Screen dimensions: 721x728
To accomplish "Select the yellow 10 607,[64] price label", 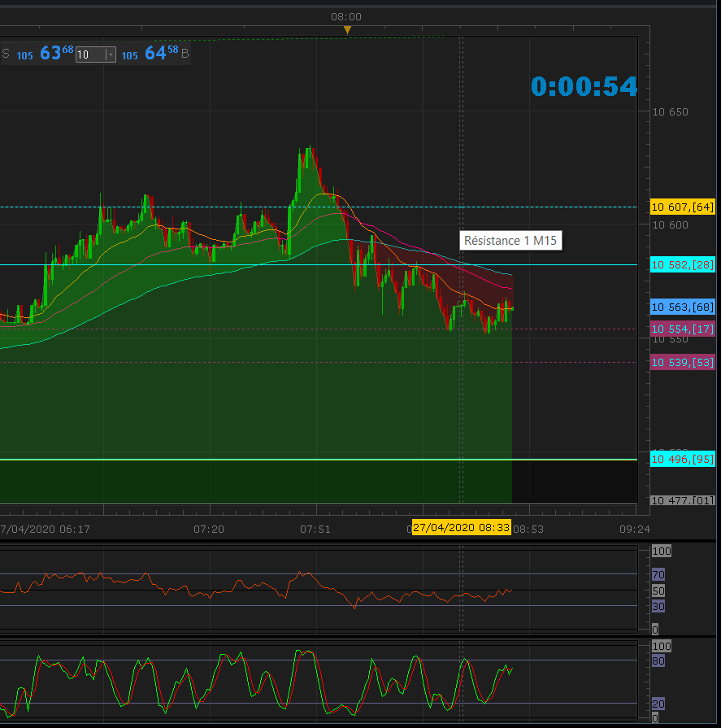I will 682,207.
